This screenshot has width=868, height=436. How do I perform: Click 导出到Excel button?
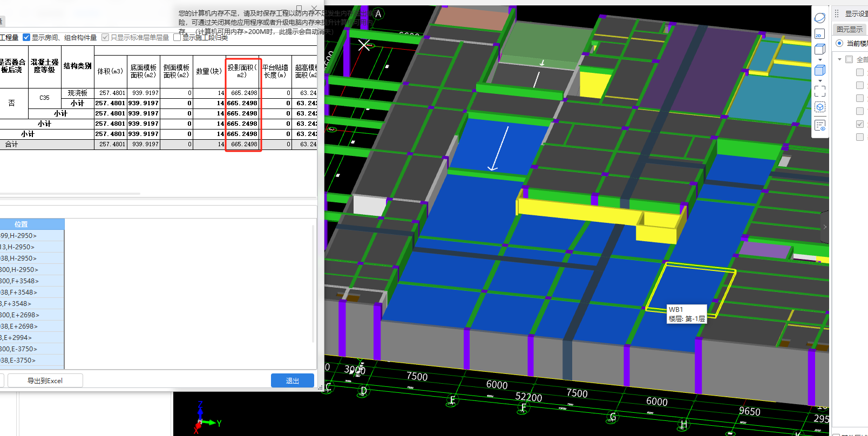45,380
